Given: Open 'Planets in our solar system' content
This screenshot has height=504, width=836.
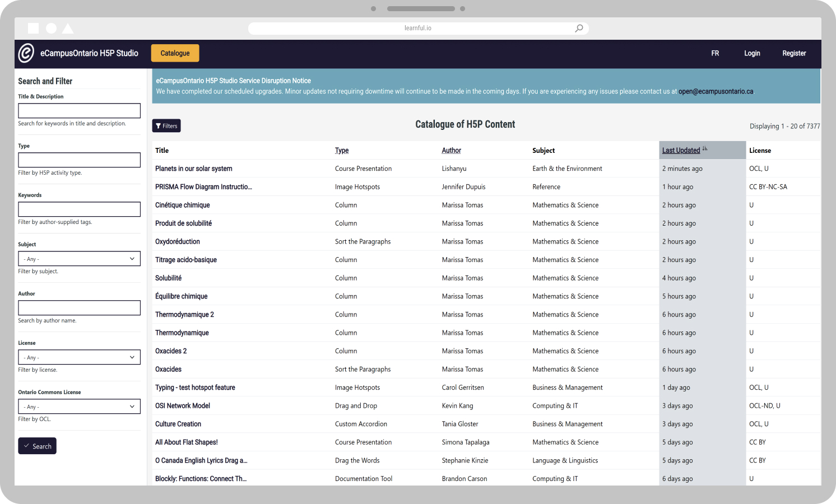Looking at the screenshot, I should (193, 168).
